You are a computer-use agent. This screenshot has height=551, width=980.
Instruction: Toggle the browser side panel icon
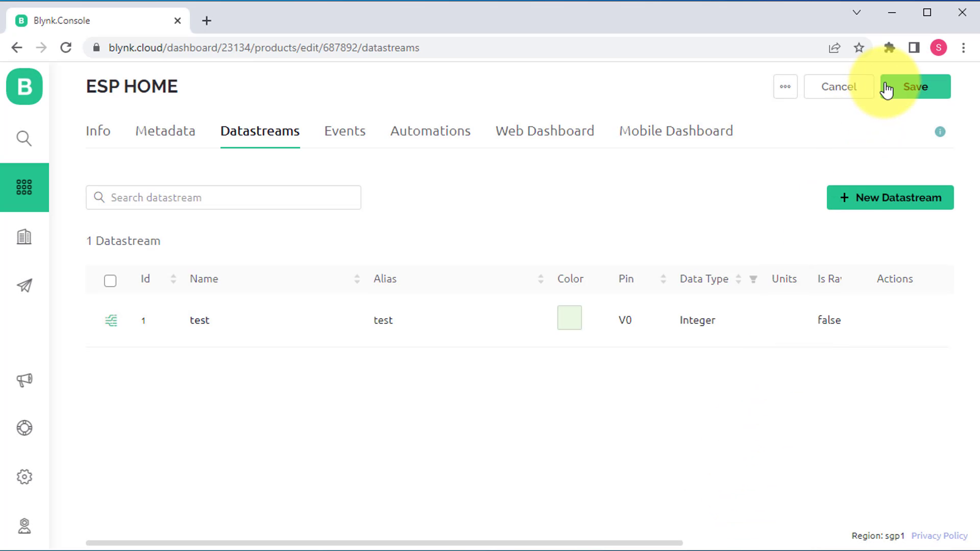click(914, 47)
